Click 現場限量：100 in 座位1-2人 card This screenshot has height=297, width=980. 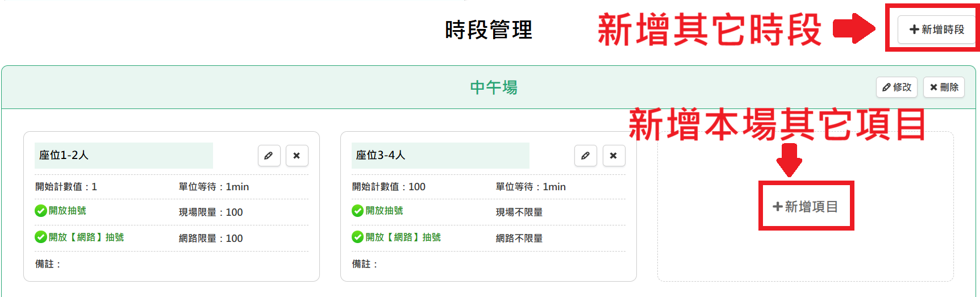pos(211,212)
